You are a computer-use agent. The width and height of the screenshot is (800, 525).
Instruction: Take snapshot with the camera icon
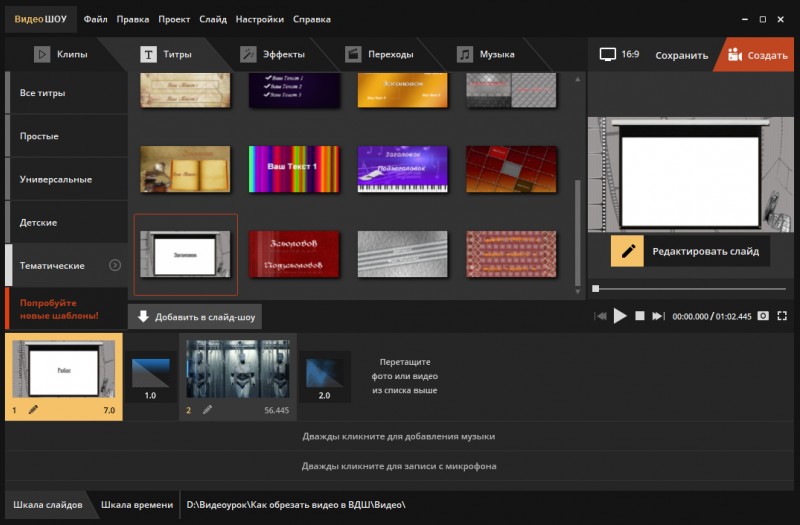point(763,316)
